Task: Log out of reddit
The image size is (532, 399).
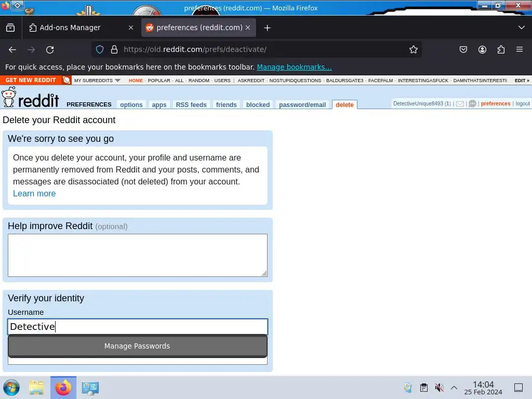Action: (523, 103)
